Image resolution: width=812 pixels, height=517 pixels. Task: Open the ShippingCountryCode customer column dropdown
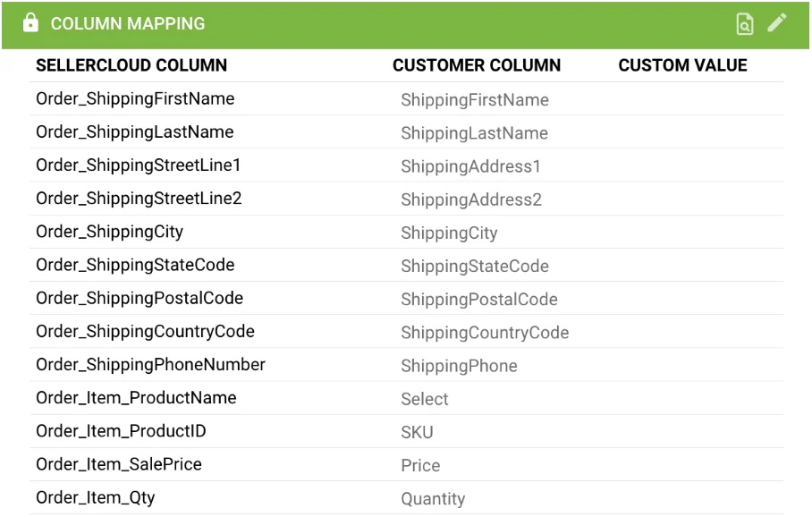tap(485, 332)
